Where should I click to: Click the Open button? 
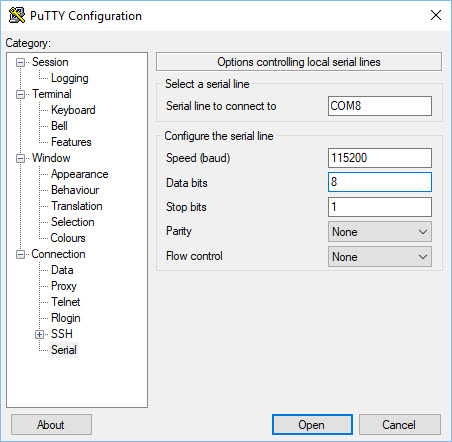pyautogui.click(x=312, y=425)
